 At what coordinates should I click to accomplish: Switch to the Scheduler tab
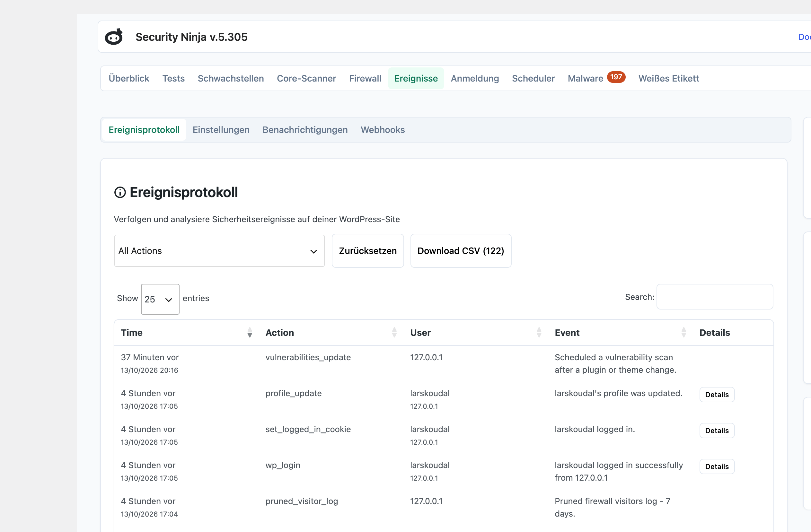click(x=533, y=78)
